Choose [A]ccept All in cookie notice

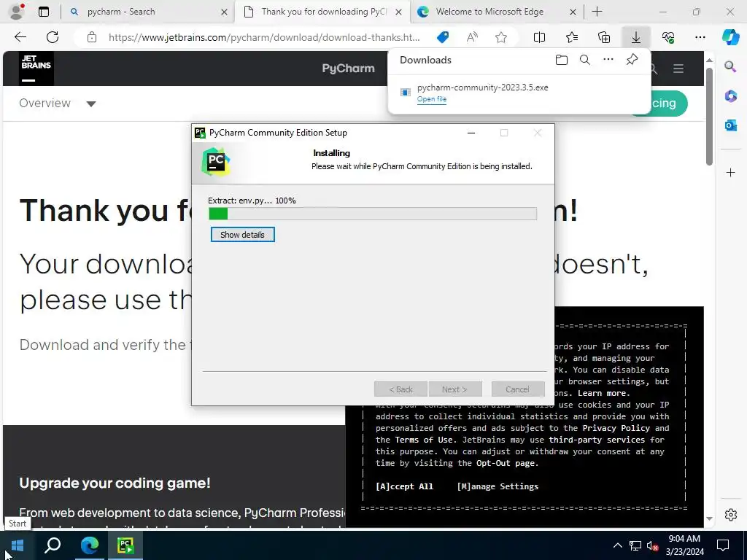[404, 486]
